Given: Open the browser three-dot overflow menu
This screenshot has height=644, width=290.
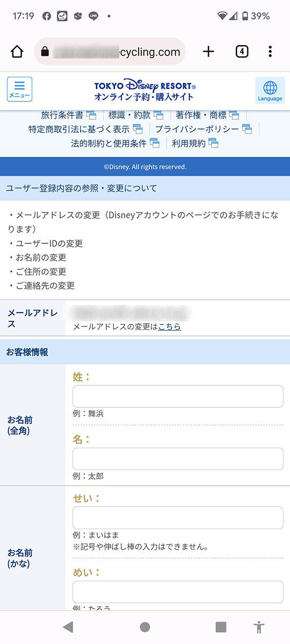Looking at the screenshot, I should [x=270, y=52].
